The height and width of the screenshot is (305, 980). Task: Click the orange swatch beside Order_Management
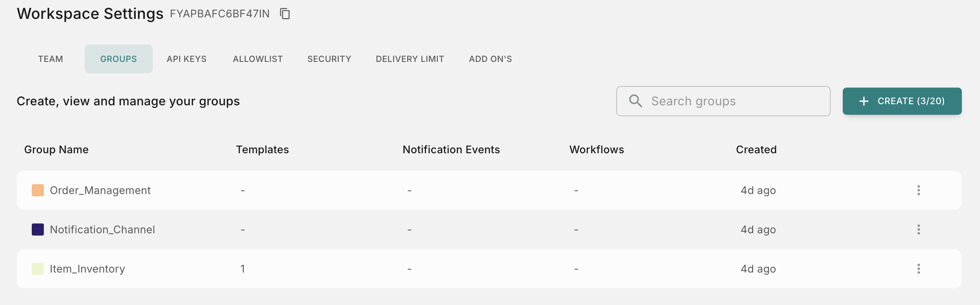(x=38, y=190)
